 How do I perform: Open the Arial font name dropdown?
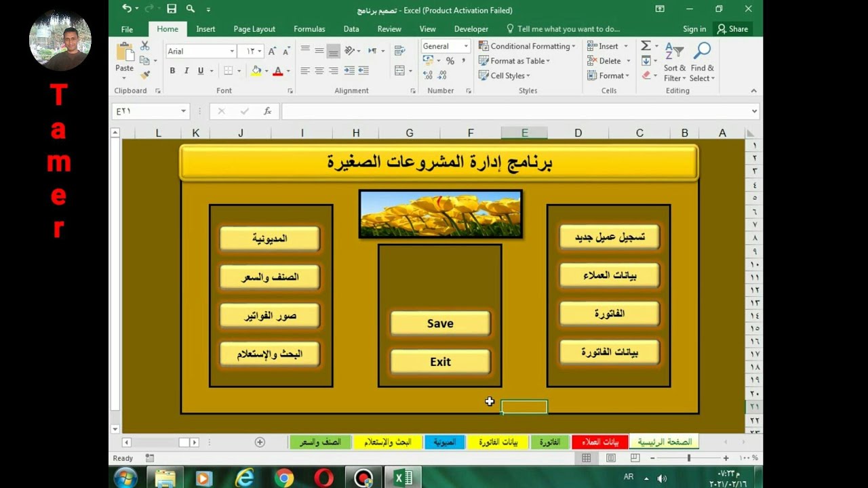232,52
